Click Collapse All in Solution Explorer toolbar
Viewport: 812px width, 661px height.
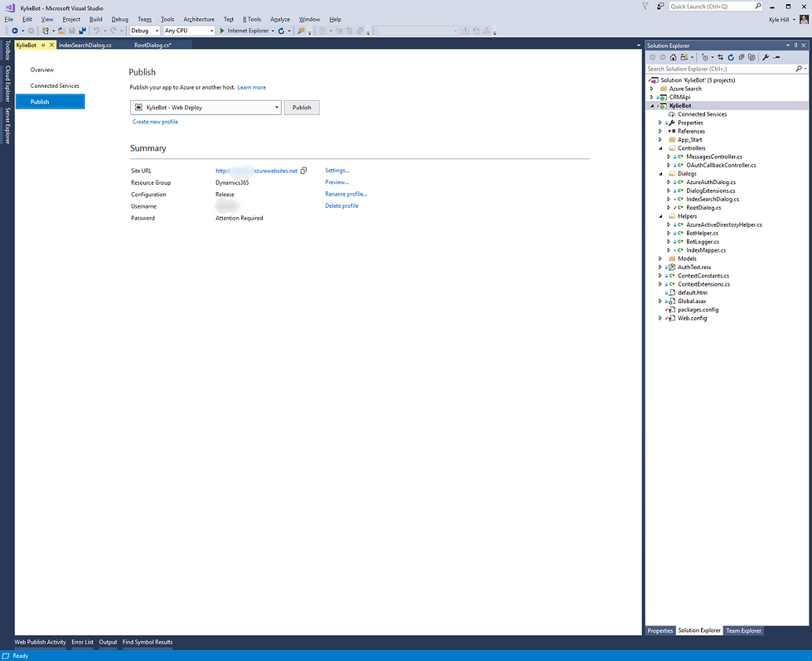[742, 57]
